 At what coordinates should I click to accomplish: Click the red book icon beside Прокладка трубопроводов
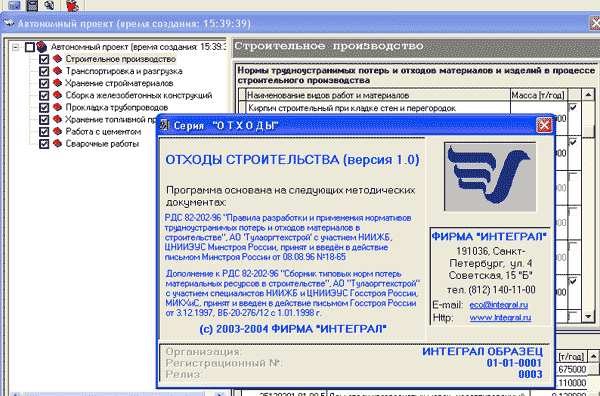click(57, 107)
